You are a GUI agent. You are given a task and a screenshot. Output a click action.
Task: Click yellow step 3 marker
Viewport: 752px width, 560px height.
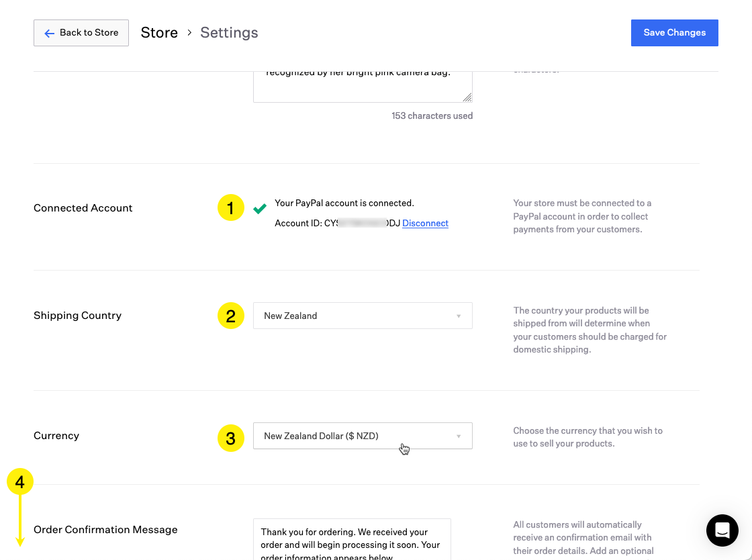point(230,438)
